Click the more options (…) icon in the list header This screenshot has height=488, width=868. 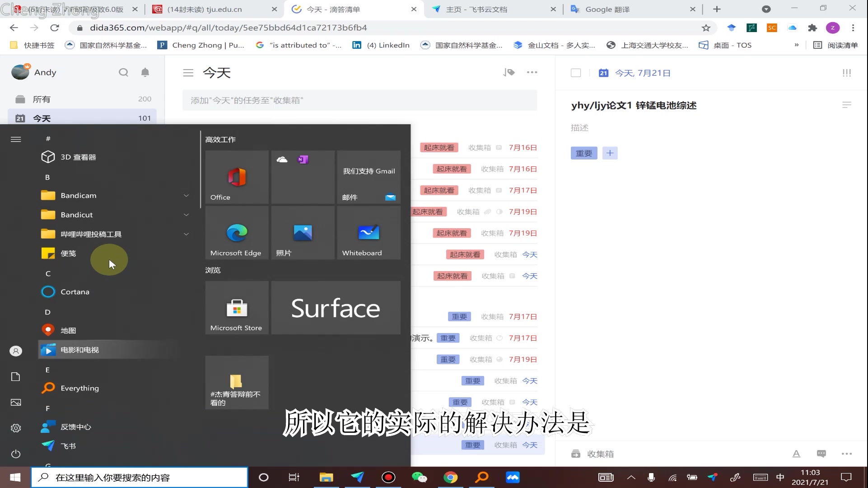pyautogui.click(x=532, y=72)
